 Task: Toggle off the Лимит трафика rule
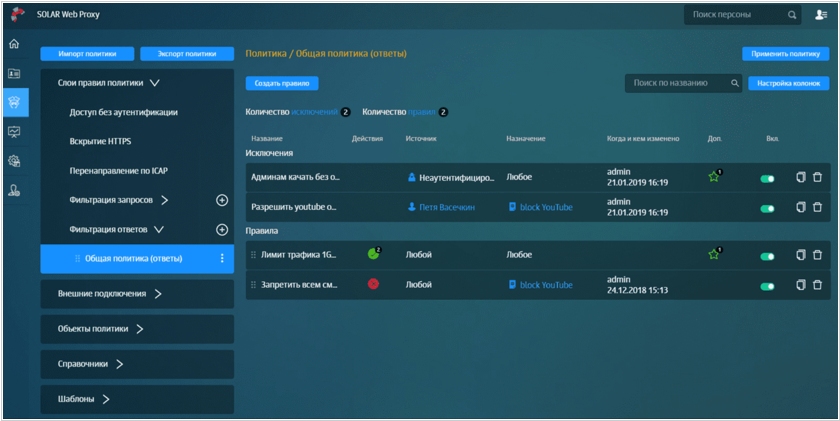(x=768, y=257)
